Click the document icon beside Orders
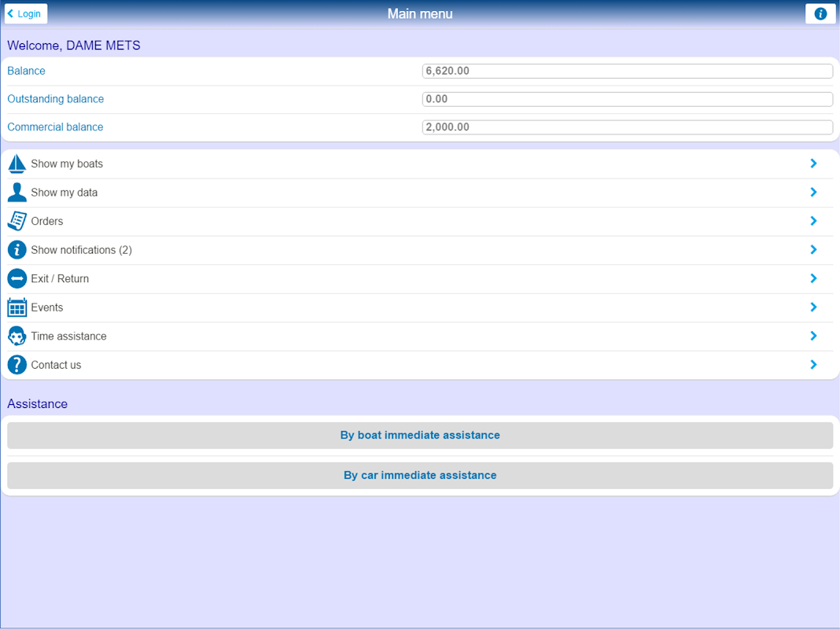This screenshot has width=840, height=629. tap(17, 221)
